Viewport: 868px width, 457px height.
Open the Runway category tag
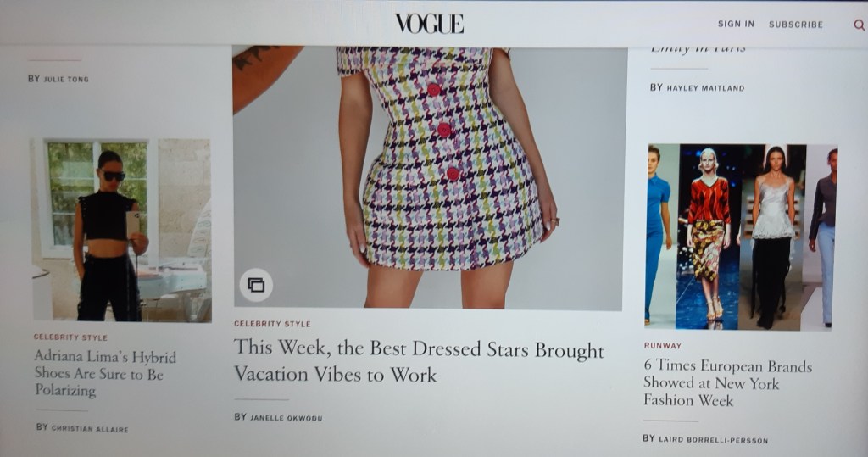click(x=662, y=345)
